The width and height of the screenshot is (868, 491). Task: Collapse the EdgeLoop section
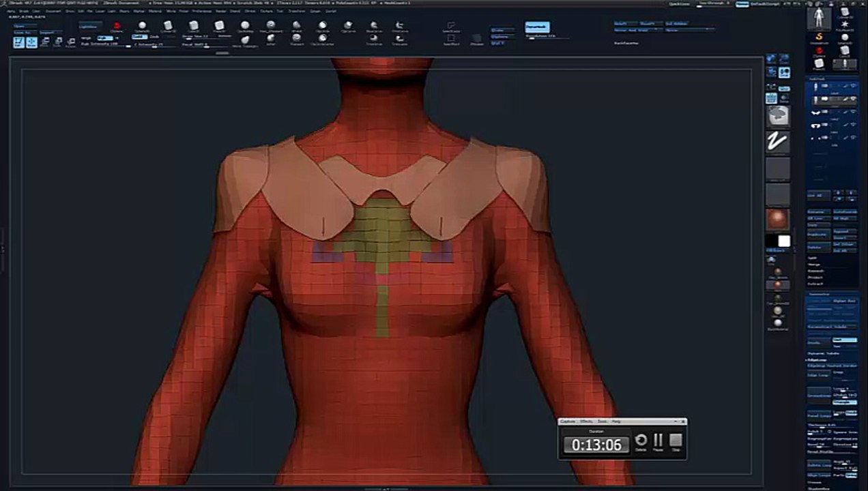pos(817,359)
